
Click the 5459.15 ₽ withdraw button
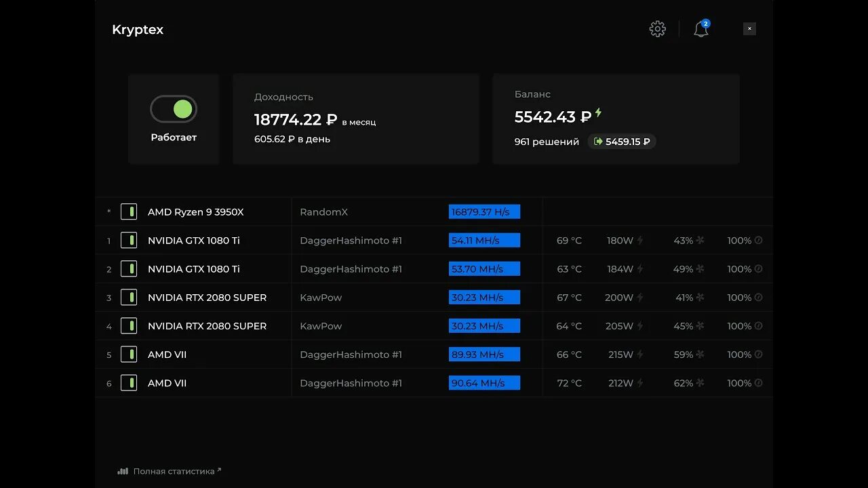(x=622, y=142)
